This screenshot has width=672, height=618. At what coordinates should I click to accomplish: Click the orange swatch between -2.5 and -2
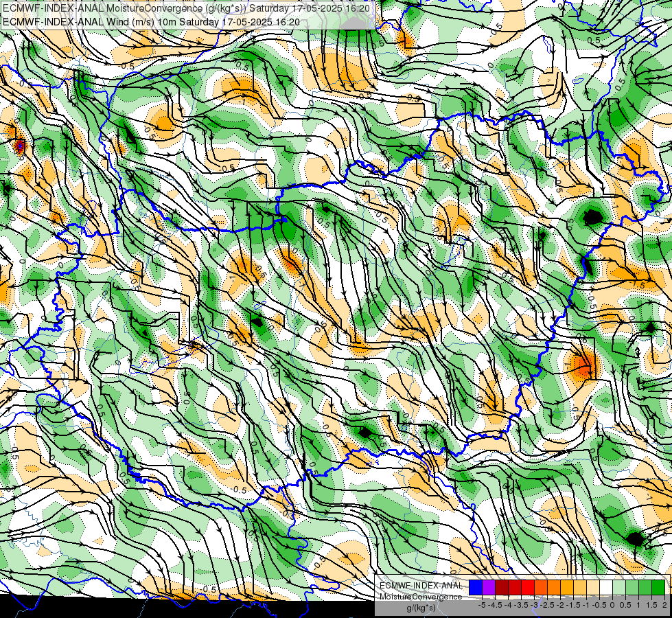(554, 587)
